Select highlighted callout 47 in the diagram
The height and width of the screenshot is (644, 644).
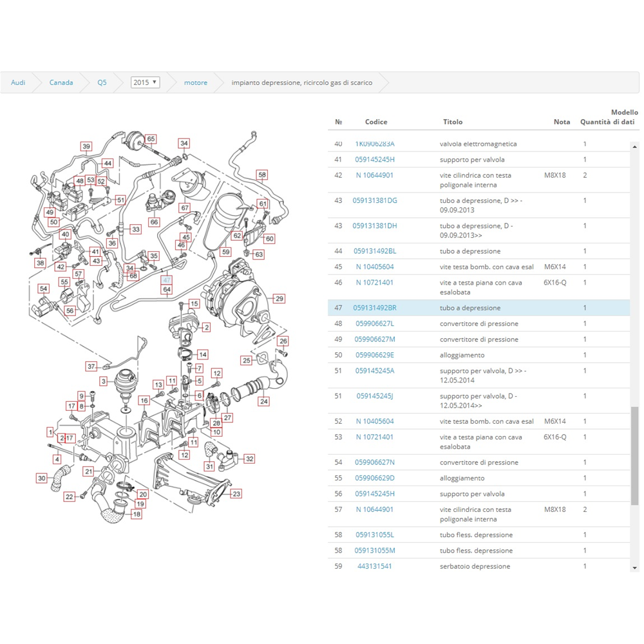coord(167,280)
